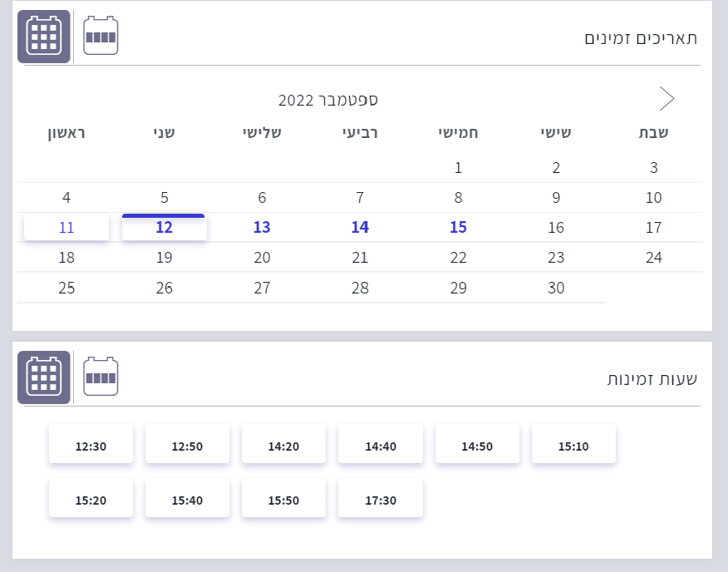Screen dimensions: 728x572
Task: Switch available hours to grid view
Action: (x=44, y=377)
